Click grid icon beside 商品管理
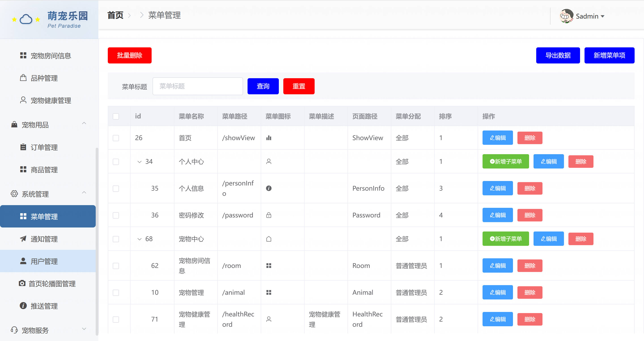 (23, 169)
